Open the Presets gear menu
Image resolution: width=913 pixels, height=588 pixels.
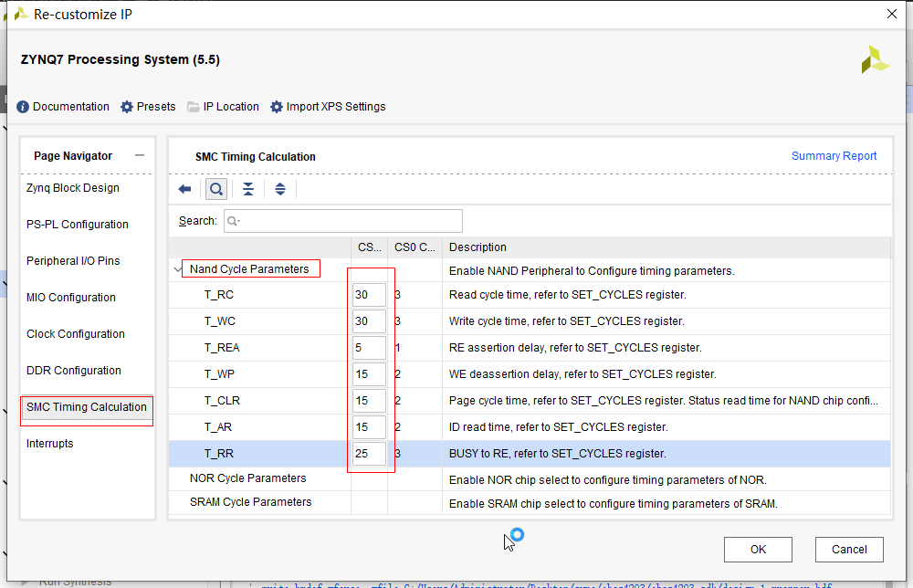148,107
